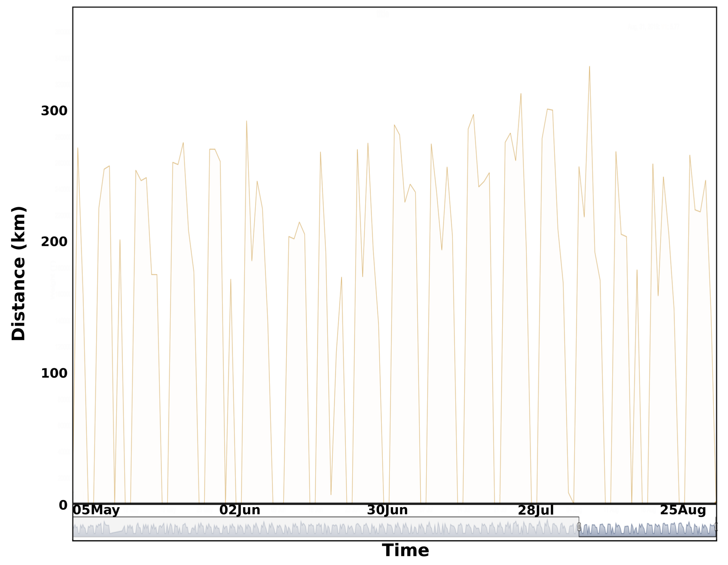
Task: Click the 200 tick label on y-axis
Action: click(54, 242)
